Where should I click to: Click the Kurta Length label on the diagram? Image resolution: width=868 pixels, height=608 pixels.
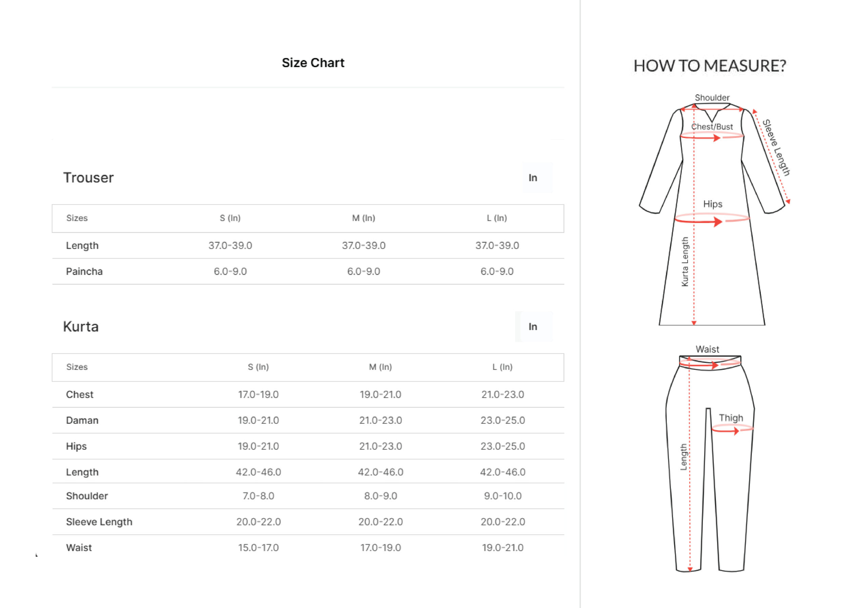[x=685, y=262]
